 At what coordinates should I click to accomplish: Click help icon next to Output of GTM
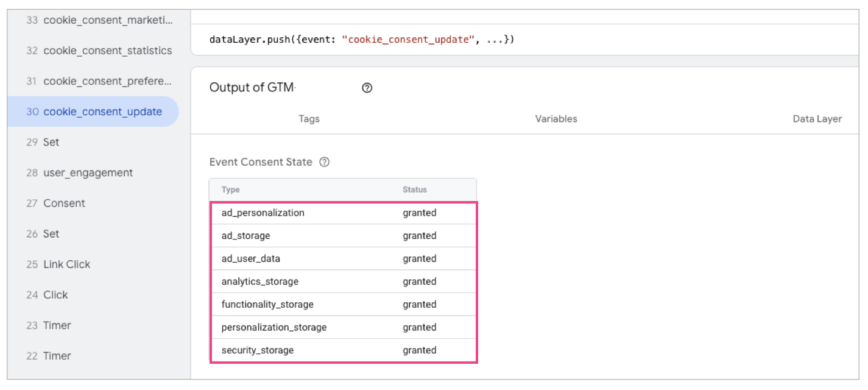[367, 88]
